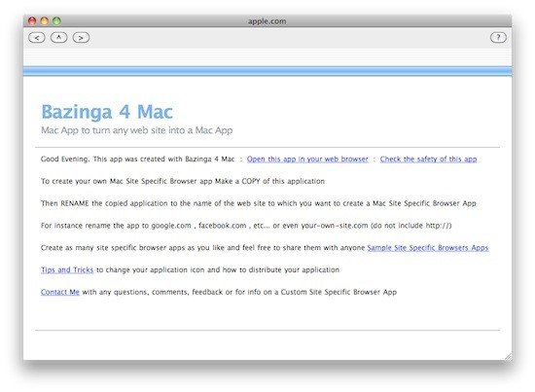This screenshot has height=392, width=535.
Task: Open Sample Site Specific Browsers Apps link
Action: [428, 248]
